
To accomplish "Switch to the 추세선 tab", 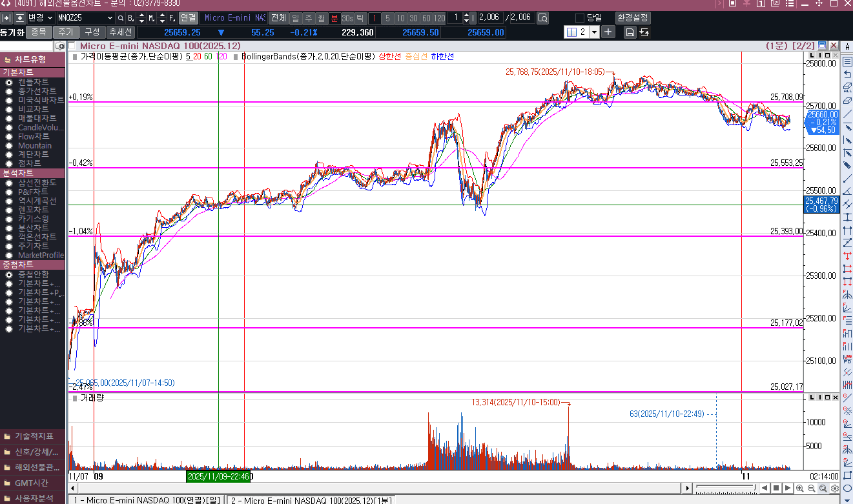I will point(120,32).
